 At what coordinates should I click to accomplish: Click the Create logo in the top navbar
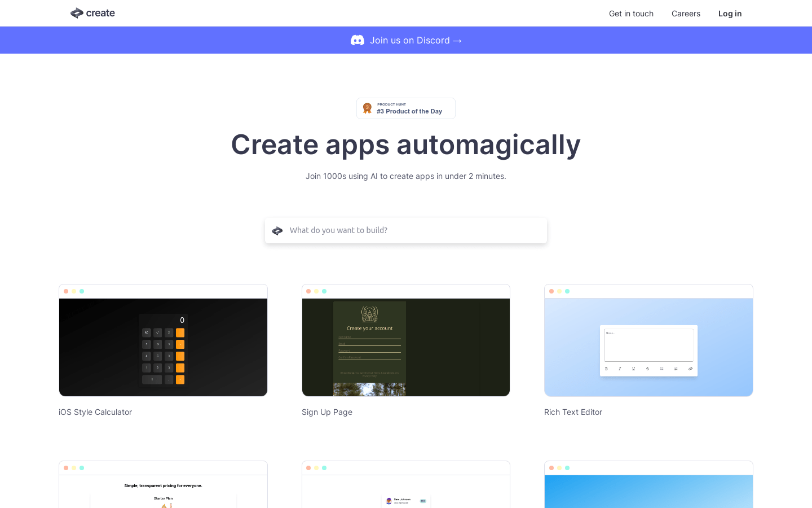pos(92,13)
